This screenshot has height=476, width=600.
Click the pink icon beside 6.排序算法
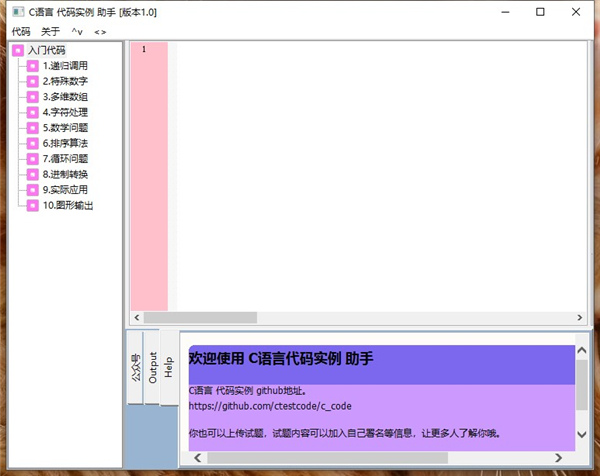coord(33,143)
